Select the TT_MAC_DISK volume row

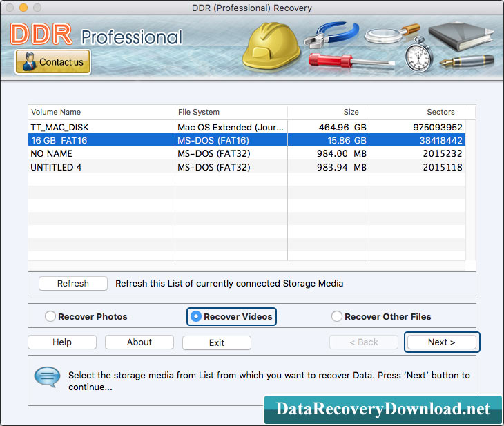(246, 127)
